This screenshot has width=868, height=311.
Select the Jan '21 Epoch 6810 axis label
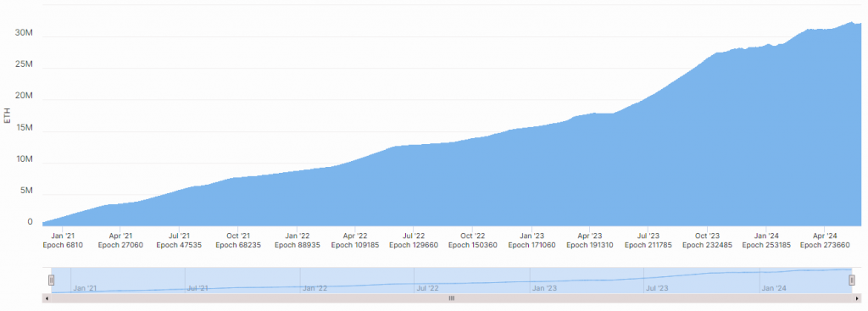(63, 240)
